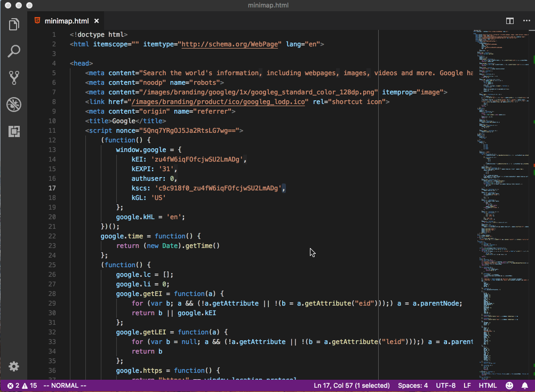This screenshot has width=535, height=392.
Task: Change indentation via Spaces: 4
Action: click(x=412, y=386)
